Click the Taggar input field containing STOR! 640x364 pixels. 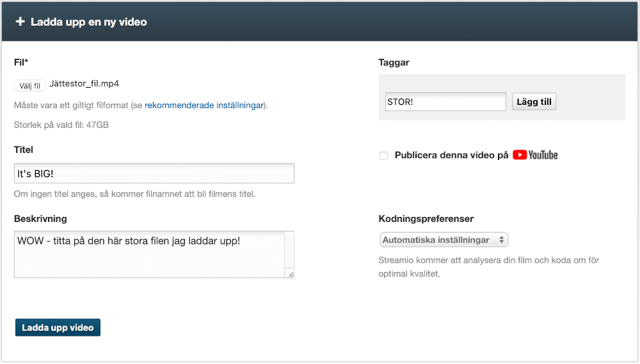[445, 102]
